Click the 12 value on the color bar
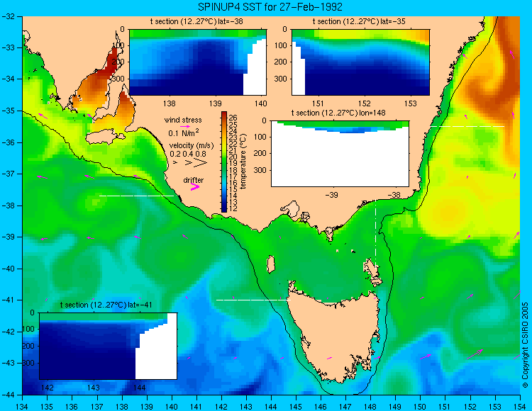 (x=233, y=208)
